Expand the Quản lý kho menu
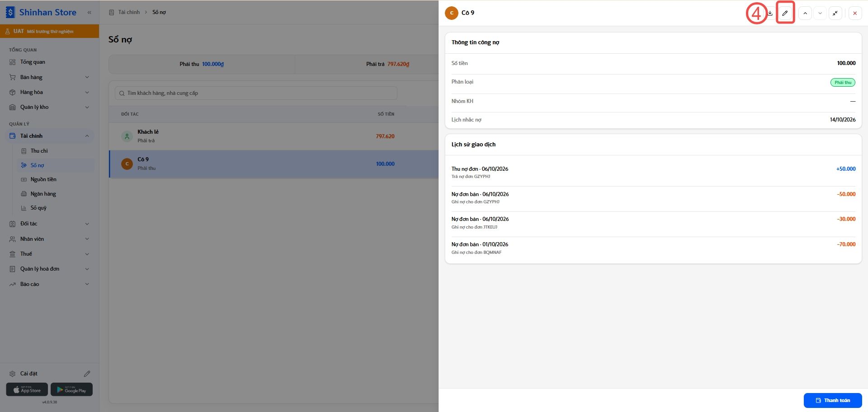 tap(49, 107)
